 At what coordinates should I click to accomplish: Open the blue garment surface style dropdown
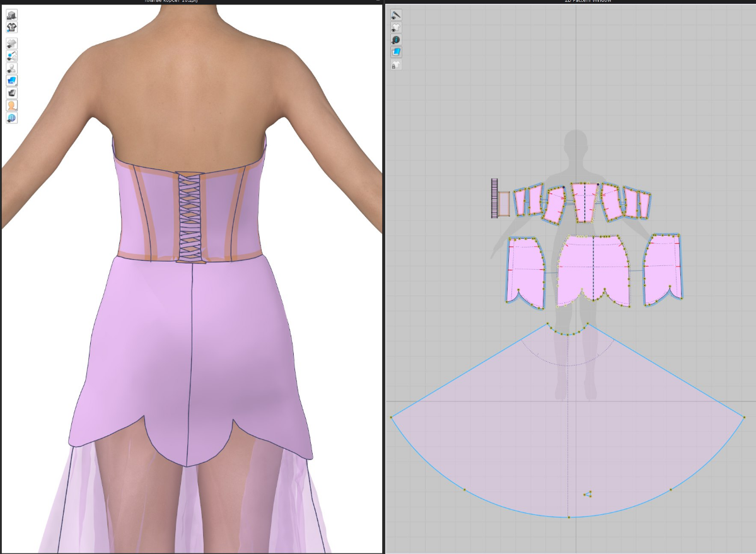click(12, 81)
